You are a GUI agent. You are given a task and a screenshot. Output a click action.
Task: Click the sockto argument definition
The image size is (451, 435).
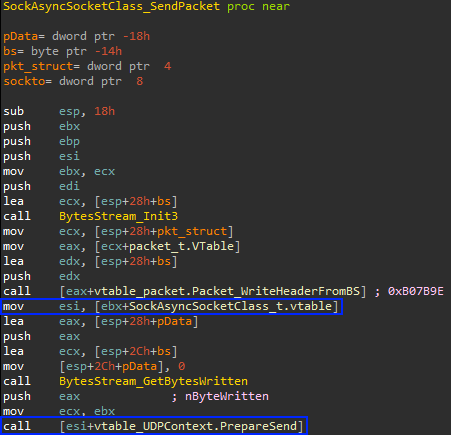73,81
